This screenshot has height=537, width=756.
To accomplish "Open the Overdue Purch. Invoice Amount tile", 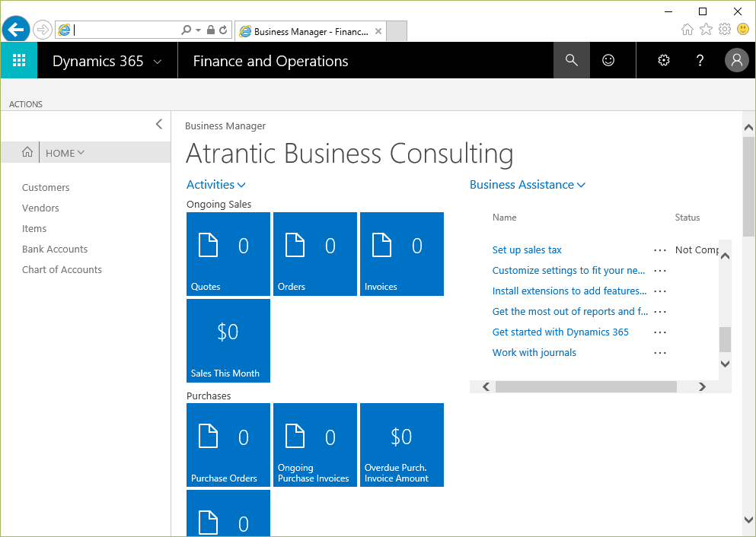I will click(x=402, y=445).
